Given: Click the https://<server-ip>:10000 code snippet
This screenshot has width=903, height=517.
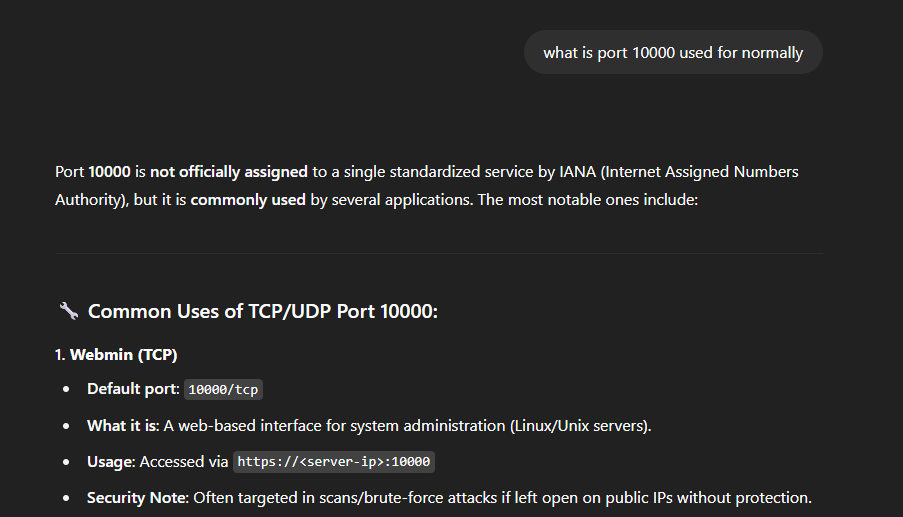Looking at the screenshot, I should tap(334, 462).
